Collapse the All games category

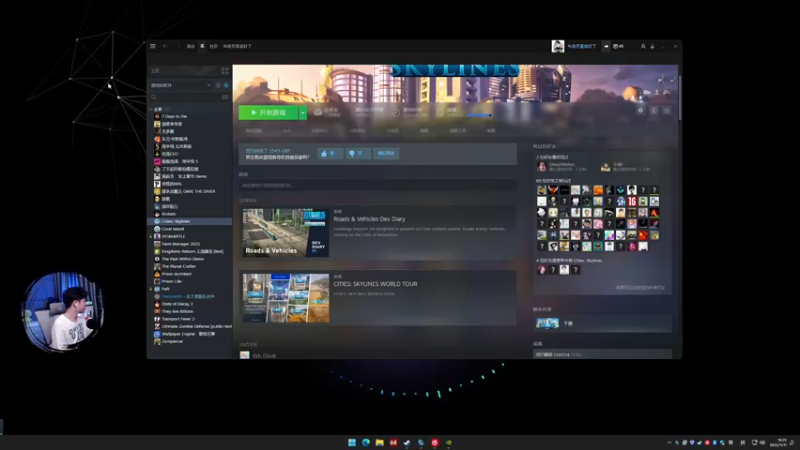pyautogui.click(x=151, y=109)
